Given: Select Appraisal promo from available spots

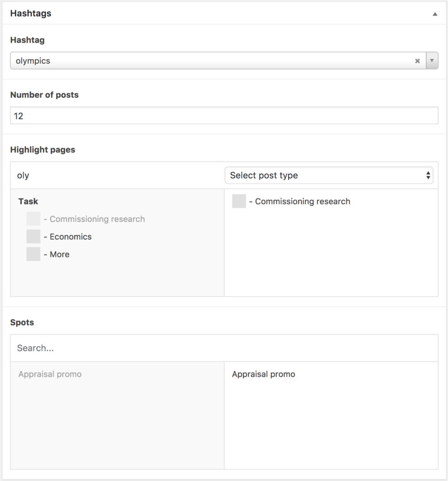Looking at the screenshot, I should pyautogui.click(x=50, y=374).
